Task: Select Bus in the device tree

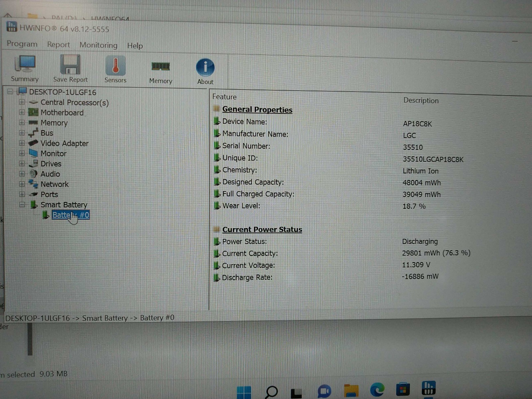Action: pyautogui.click(x=47, y=133)
